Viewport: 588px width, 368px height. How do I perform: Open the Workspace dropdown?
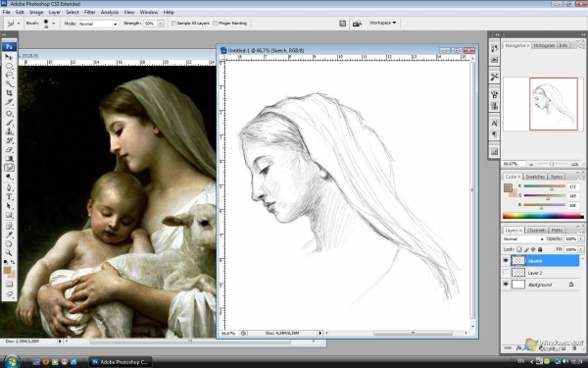click(x=382, y=23)
